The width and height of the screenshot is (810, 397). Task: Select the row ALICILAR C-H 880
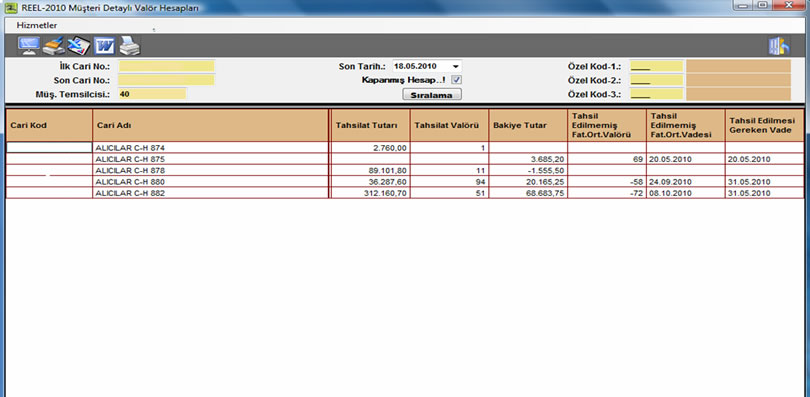[x=405, y=182]
